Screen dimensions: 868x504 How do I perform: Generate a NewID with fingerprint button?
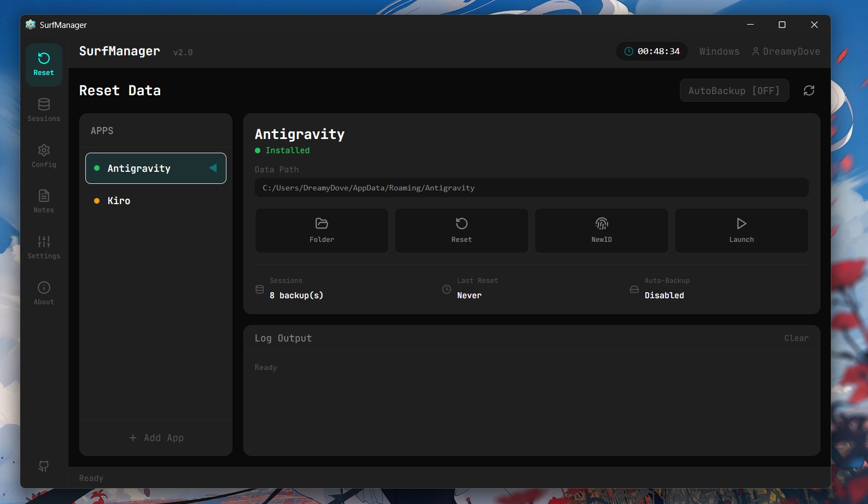pyautogui.click(x=602, y=230)
